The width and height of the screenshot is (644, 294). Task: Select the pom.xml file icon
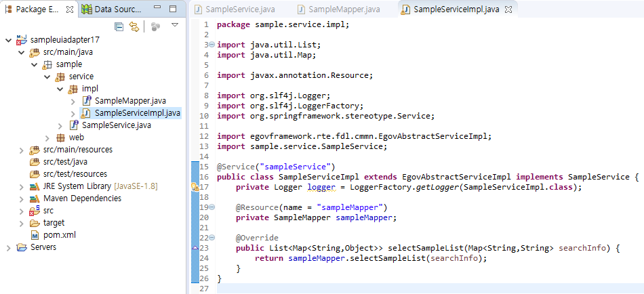point(35,235)
